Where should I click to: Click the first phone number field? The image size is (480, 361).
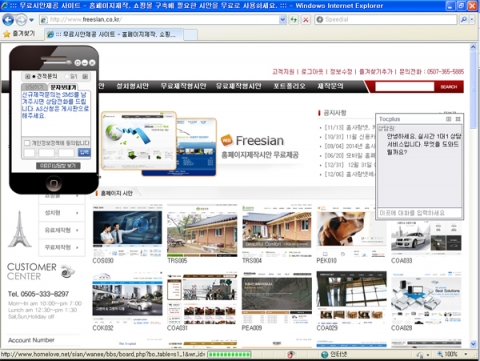click(29, 153)
